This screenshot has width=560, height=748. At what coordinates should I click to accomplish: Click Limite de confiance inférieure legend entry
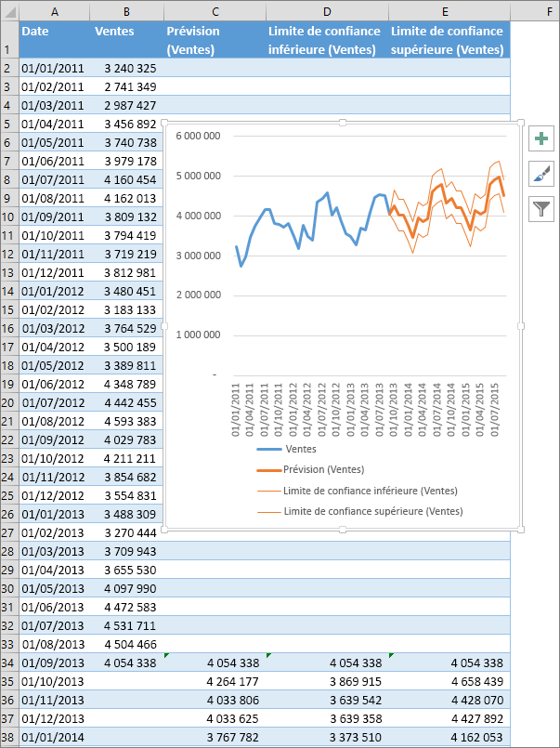click(x=357, y=491)
